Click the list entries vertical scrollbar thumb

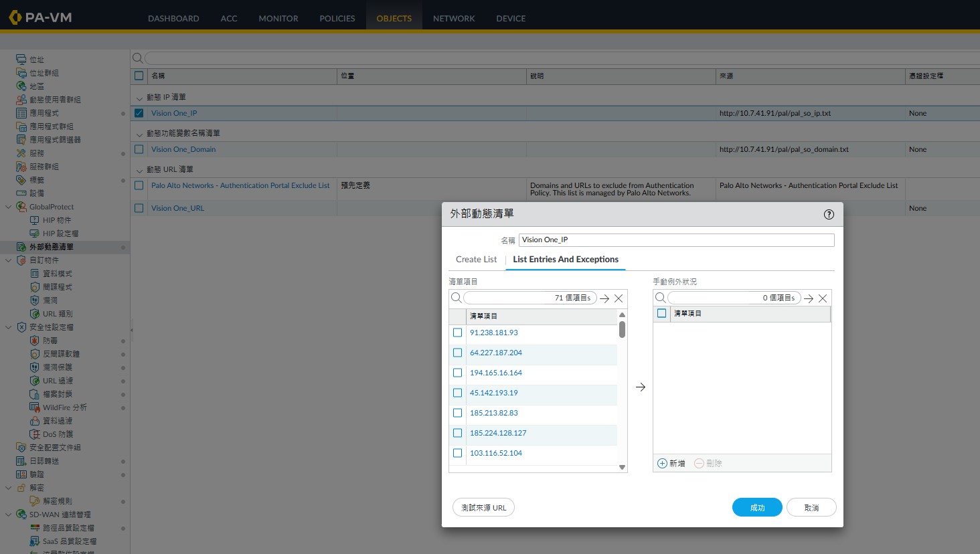coord(622,329)
